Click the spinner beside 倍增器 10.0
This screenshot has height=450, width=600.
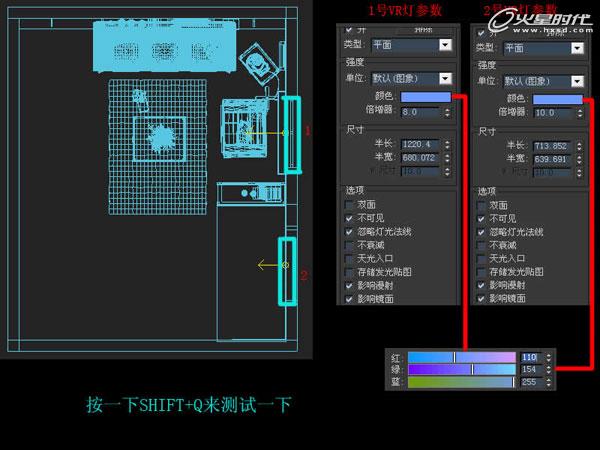point(579,113)
